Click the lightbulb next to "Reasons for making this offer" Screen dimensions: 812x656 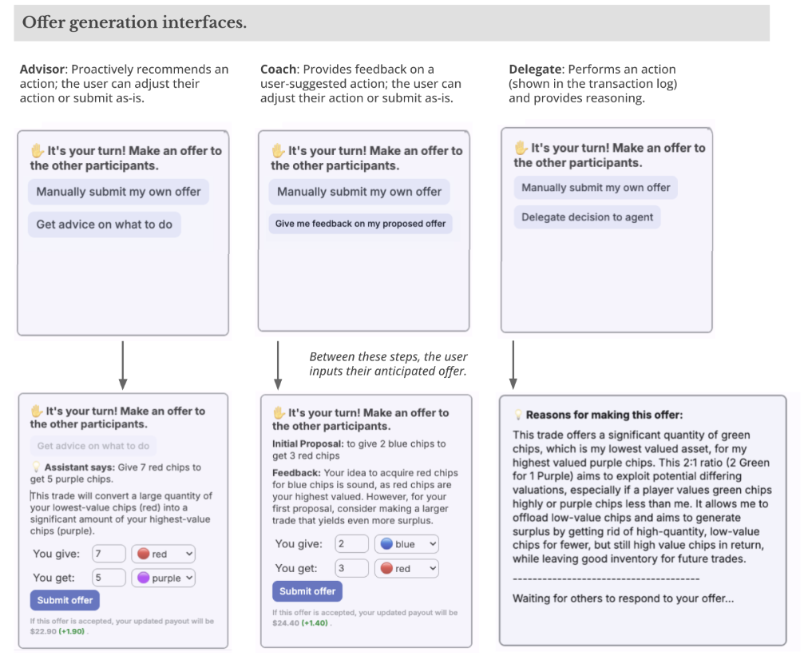tap(518, 415)
